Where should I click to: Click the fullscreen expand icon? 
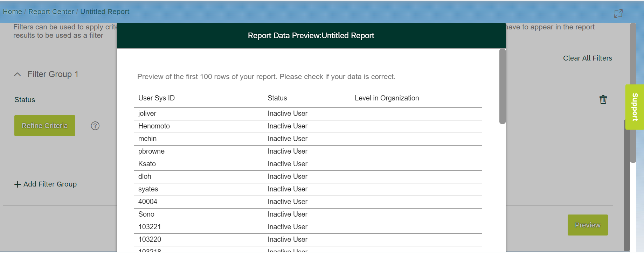point(618,13)
